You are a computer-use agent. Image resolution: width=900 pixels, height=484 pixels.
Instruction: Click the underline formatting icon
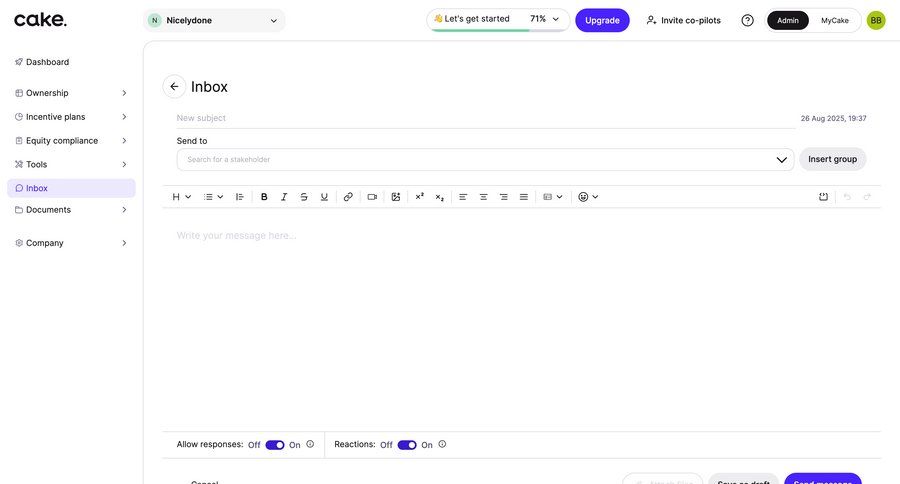tap(324, 197)
